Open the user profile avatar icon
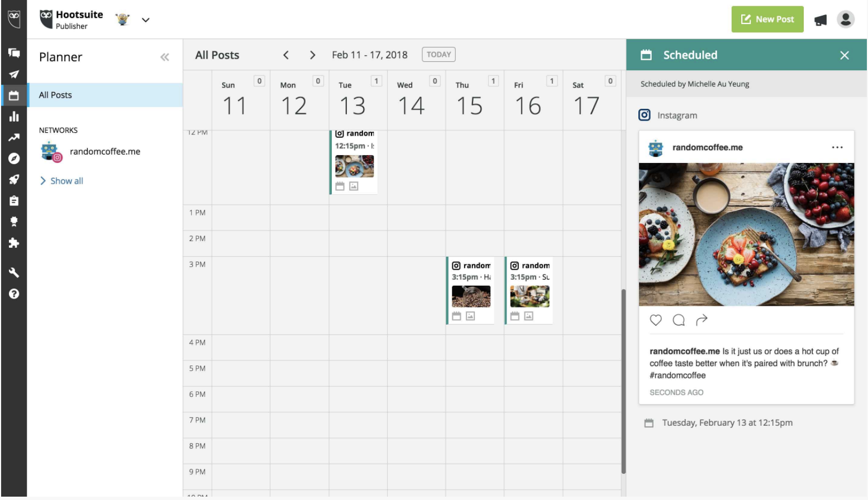Image resolution: width=868 pixels, height=500 pixels. point(846,20)
